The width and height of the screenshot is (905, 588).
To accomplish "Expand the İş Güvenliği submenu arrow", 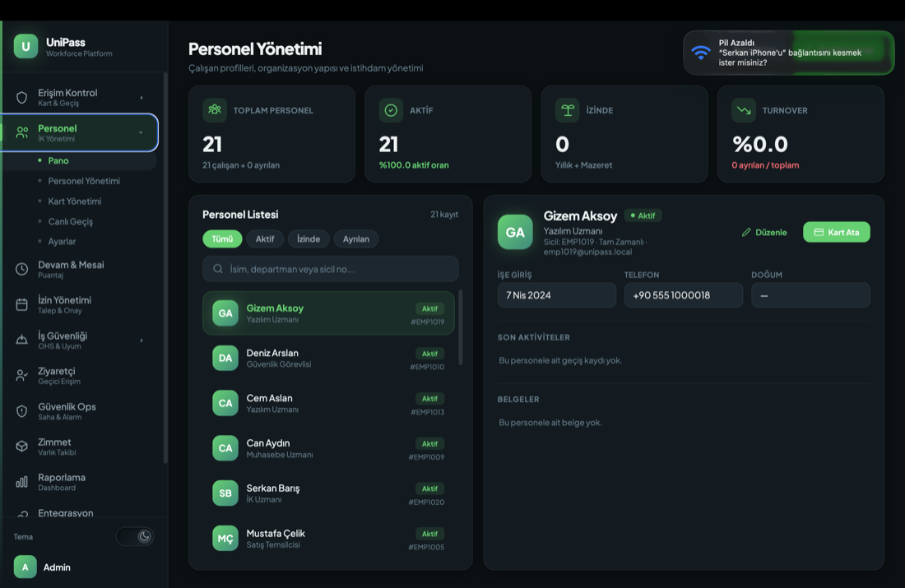I will (x=142, y=340).
